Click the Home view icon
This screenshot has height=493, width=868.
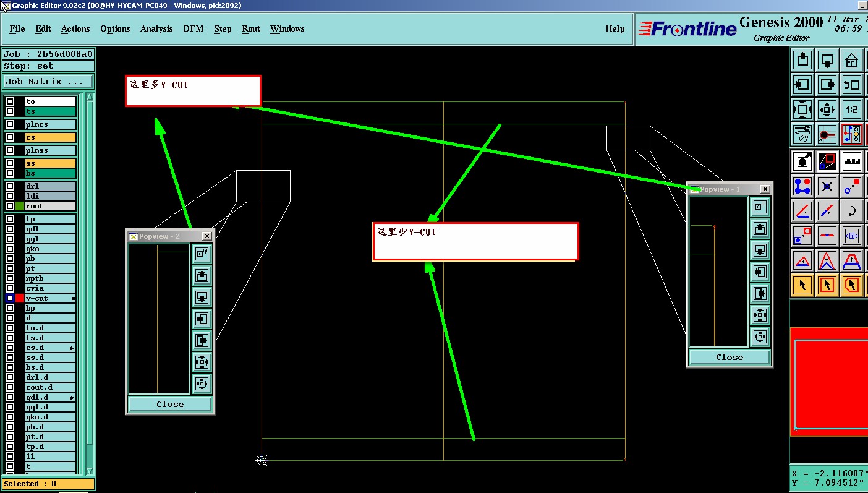tap(852, 59)
